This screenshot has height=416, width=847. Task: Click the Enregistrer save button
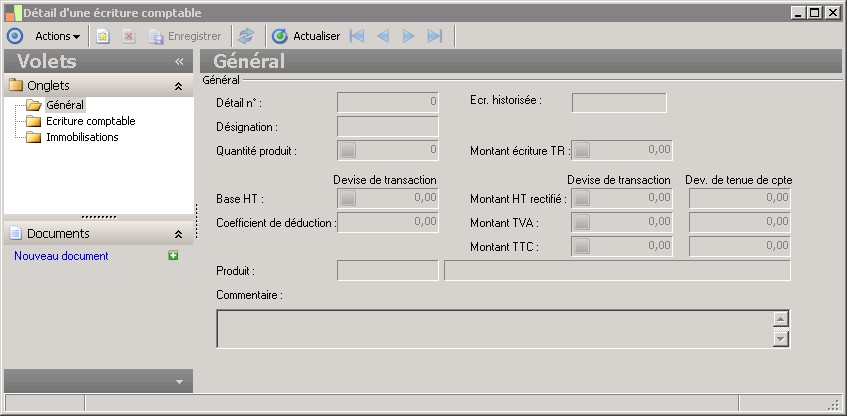tap(185, 36)
